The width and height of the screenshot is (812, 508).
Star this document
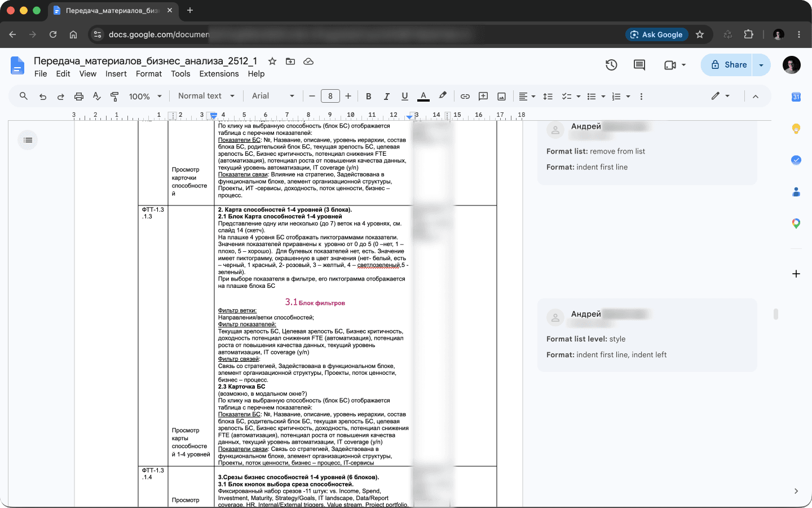click(272, 61)
